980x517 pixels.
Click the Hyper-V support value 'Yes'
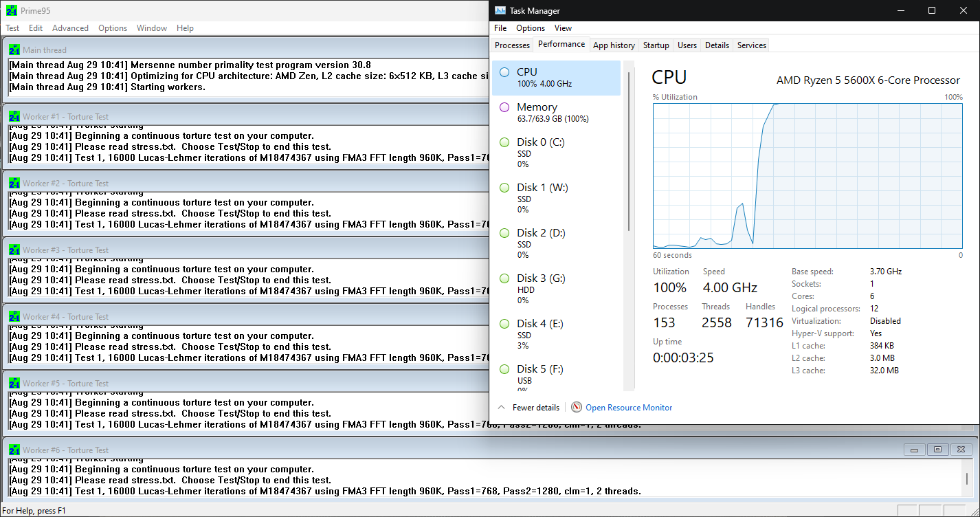[x=876, y=333]
